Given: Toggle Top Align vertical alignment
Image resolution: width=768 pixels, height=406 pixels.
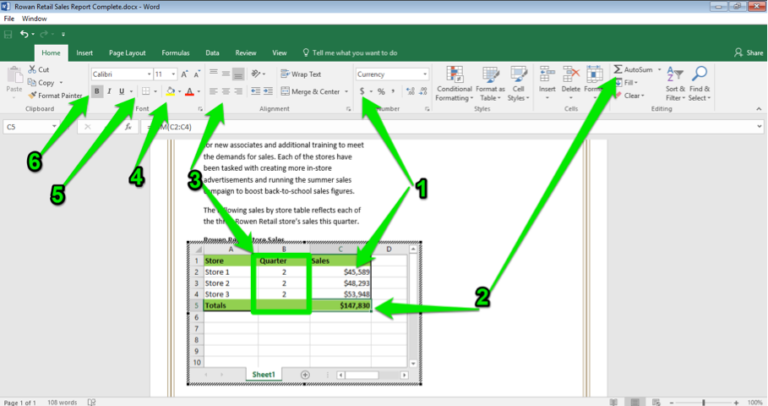Looking at the screenshot, I should (x=214, y=73).
